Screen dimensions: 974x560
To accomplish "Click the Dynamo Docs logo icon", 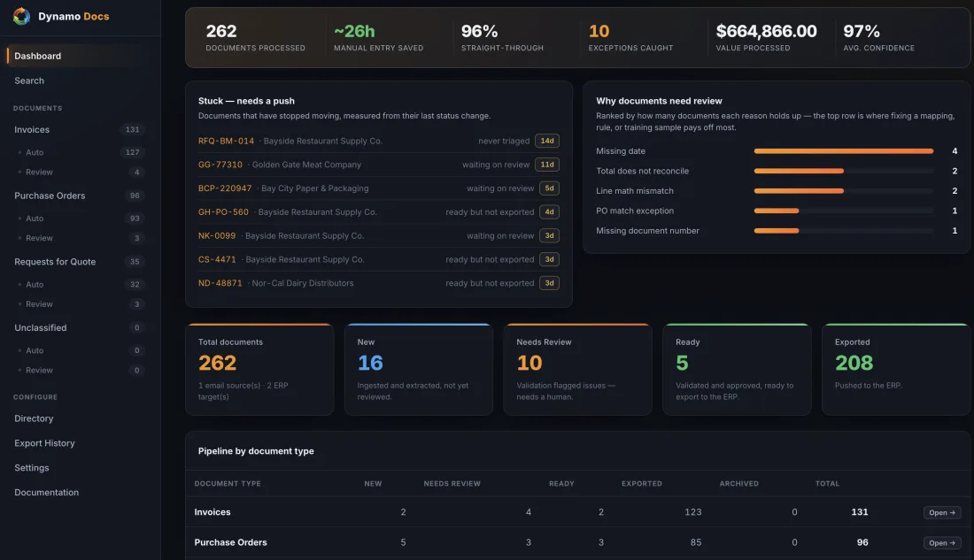I will [x=22, y=16].
